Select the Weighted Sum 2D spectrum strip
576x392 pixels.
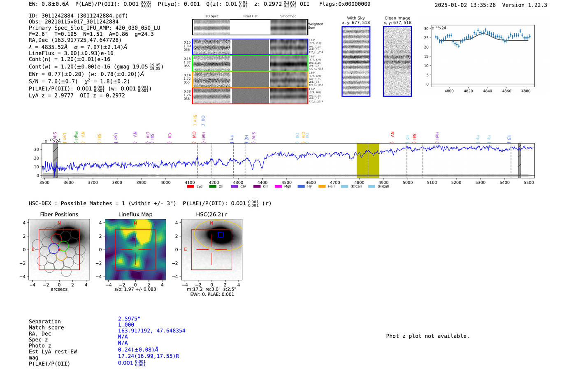click(x=250, y=27)
